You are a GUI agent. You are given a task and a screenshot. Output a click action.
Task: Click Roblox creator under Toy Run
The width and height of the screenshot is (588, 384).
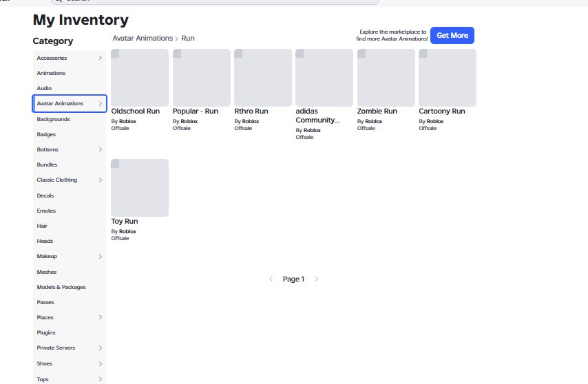pos(127,231)
